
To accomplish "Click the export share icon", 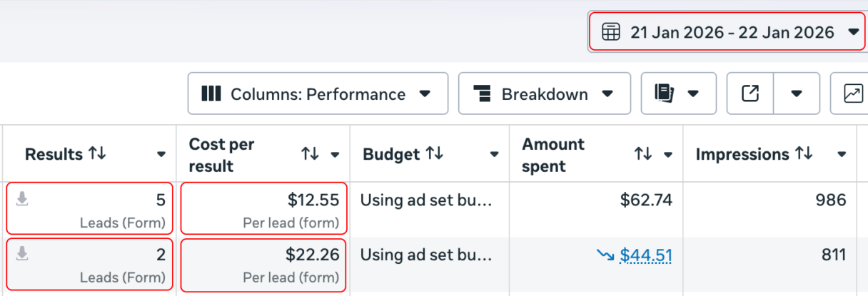I will [750, 93].
